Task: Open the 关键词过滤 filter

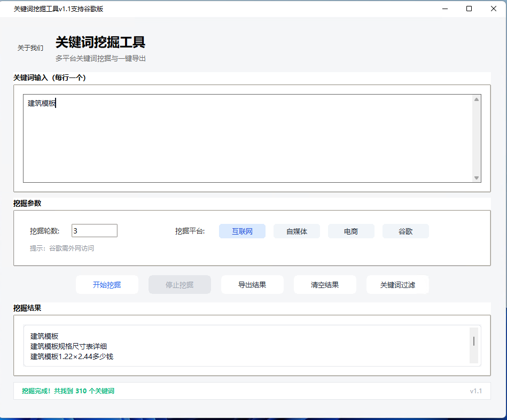Action: tap(397, 285)
